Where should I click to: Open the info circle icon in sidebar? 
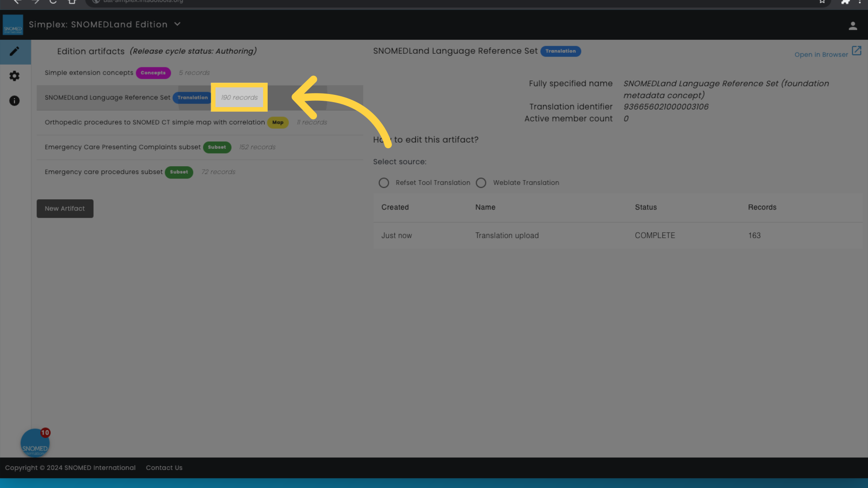coord(14,101)
